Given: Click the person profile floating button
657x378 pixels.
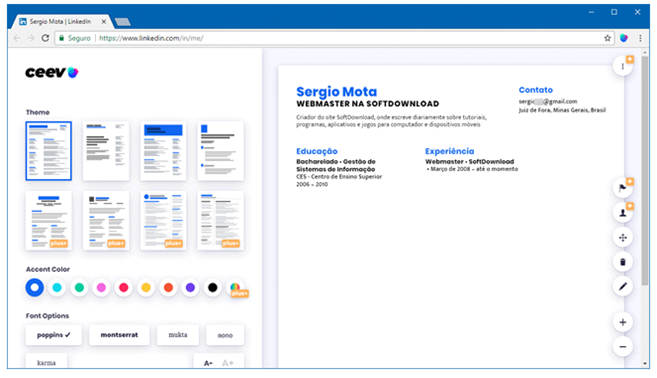Looking at the screenshot, I should (x=623, y=212).
